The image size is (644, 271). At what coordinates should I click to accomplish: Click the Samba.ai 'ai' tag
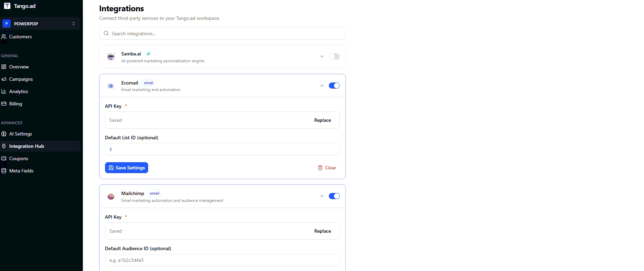tap(148, 54)
